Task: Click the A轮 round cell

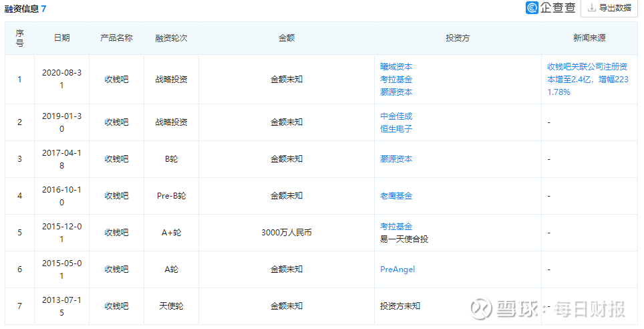Action: click(171, 269)
